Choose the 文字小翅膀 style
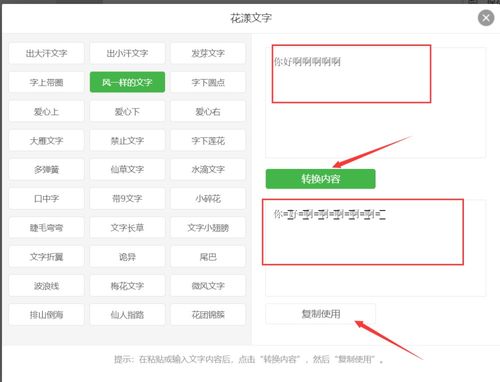The height and width of the screenshot is (382, 500). (x=208, y=227)
